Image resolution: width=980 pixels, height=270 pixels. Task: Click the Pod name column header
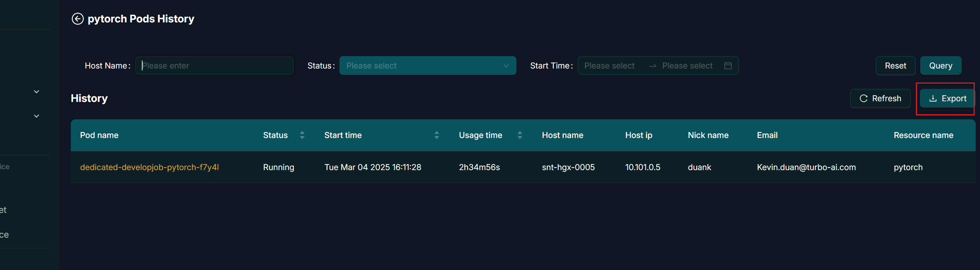(99, 135)
